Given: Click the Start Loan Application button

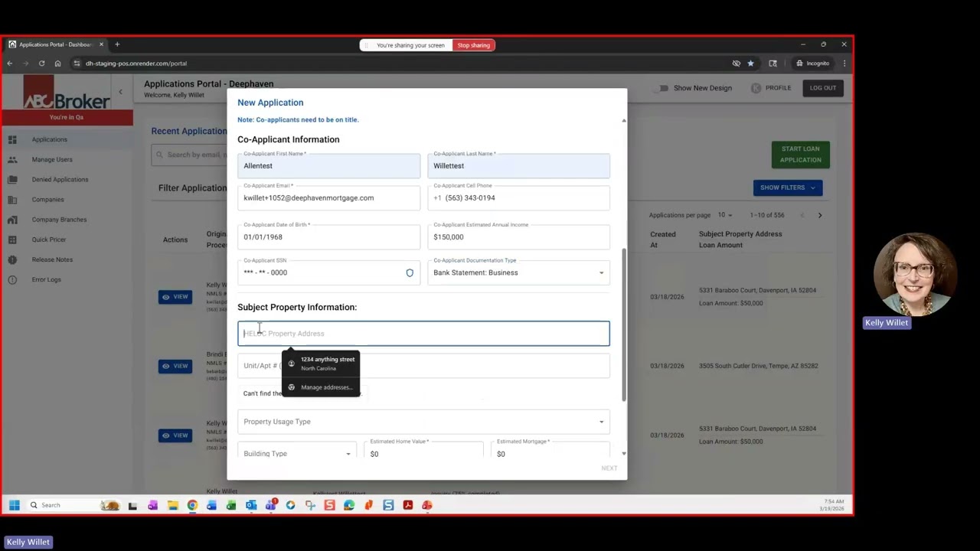Looking at the screenshot, I should coord(800,155).
